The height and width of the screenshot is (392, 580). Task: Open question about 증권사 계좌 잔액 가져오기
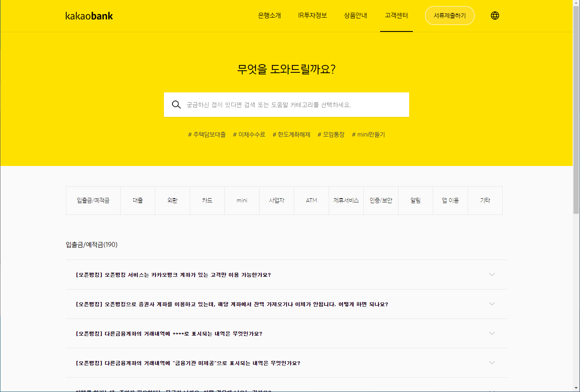[x=232, y=304]
